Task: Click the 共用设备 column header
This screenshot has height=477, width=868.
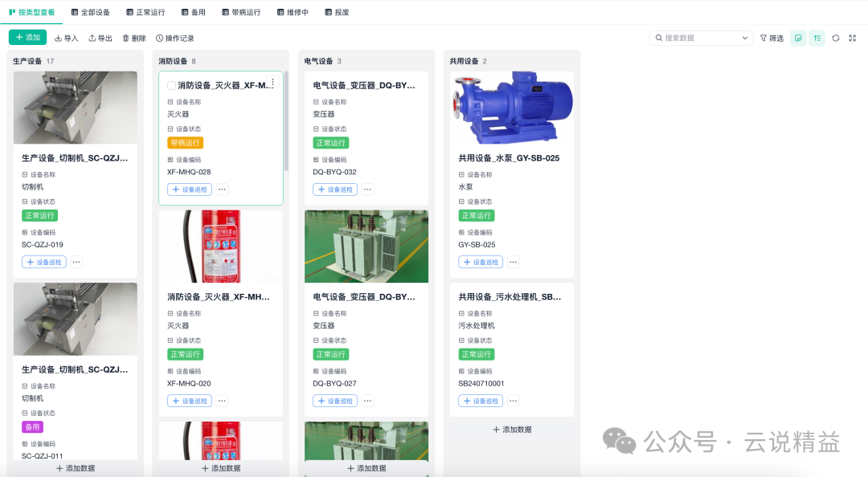Action: click(464, 61)
